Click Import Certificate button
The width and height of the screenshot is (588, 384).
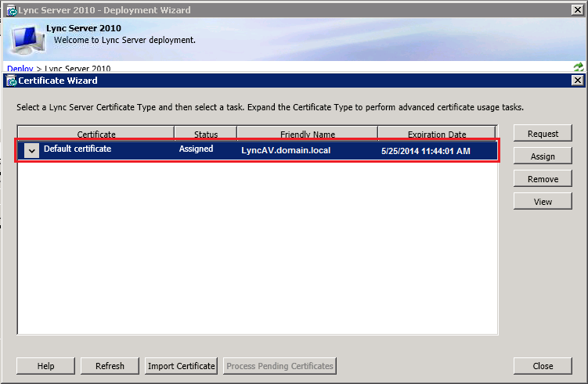181,366
